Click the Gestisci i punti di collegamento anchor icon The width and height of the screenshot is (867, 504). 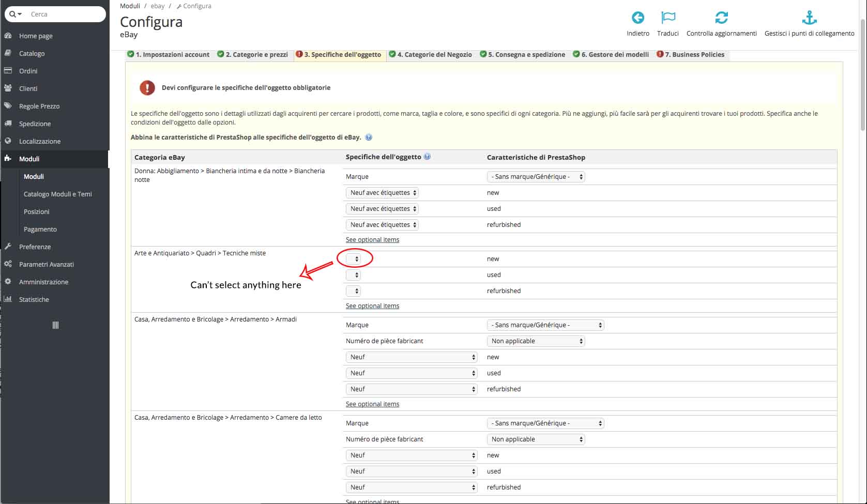coord(809,18)
